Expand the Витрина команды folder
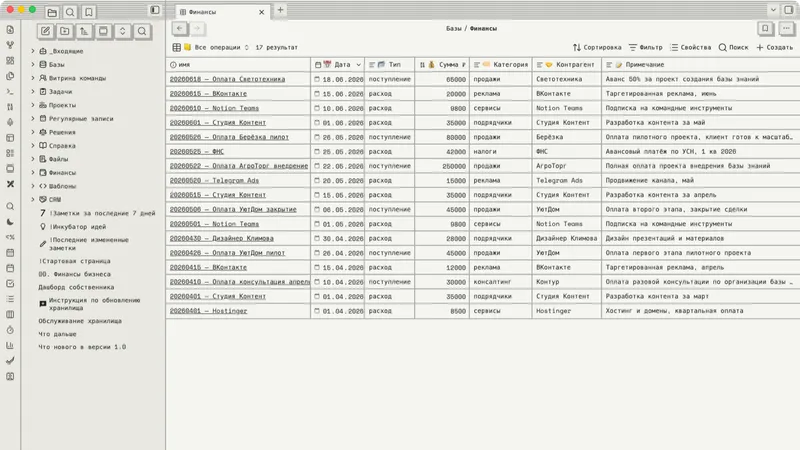The image size is (800, 450). (x=33, y=78)
